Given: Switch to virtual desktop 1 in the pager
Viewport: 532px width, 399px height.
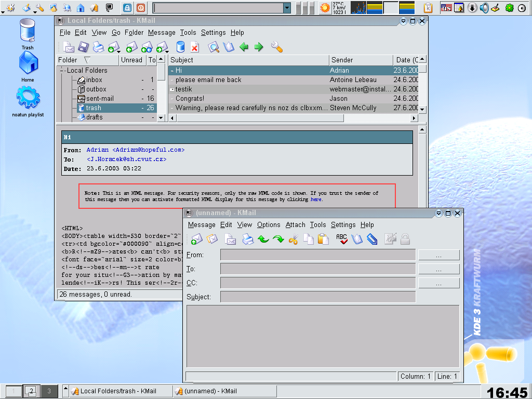Looking at the screenshot, I should click(14, 391).
